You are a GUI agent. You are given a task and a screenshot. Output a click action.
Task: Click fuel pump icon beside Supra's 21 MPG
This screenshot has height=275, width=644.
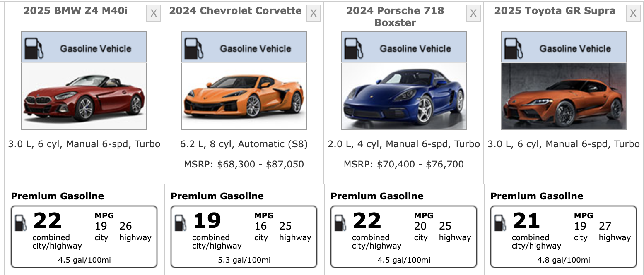tap(500, 222)
